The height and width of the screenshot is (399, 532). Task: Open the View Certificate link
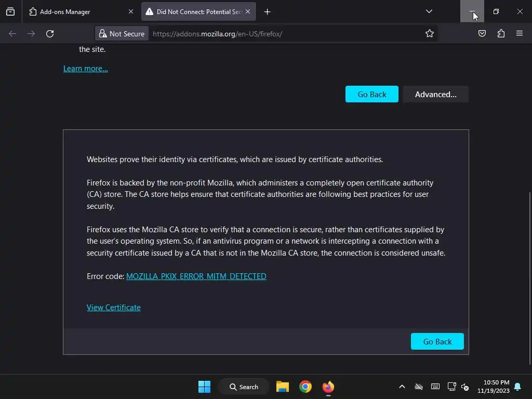tap(114, 308)
